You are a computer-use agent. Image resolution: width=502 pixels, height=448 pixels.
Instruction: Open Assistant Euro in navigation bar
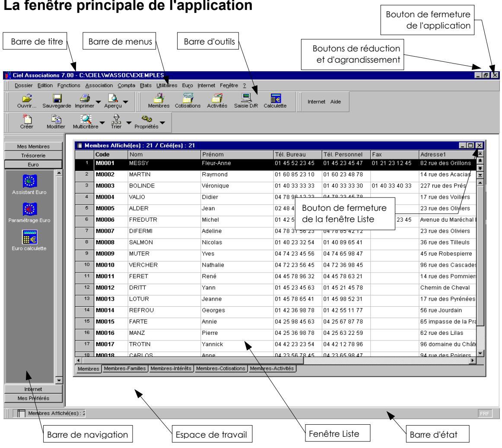[x=29, y=181]
